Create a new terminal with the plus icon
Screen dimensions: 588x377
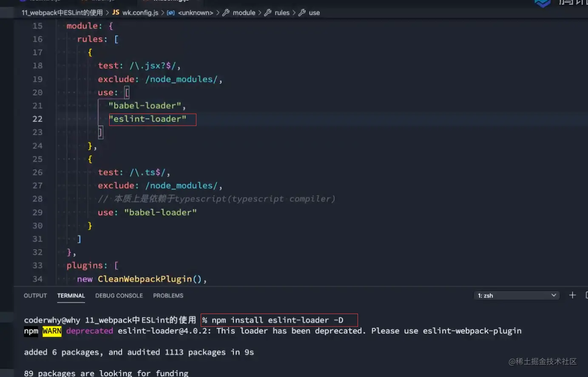click(x=573, y=295)
